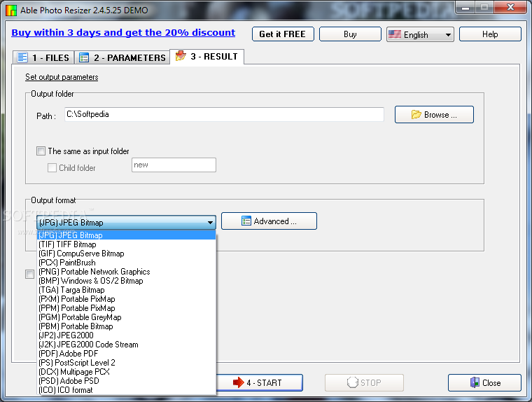This screenshot has width=532, height=402.
Task: Select (PNG) Portable Network Graphics format
Action: [126, 272]
